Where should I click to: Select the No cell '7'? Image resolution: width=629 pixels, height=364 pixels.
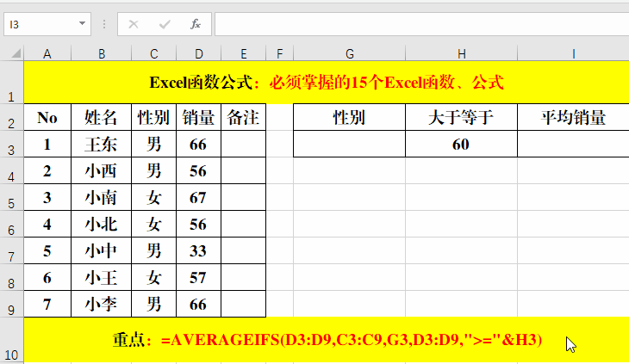click(47, 304)
